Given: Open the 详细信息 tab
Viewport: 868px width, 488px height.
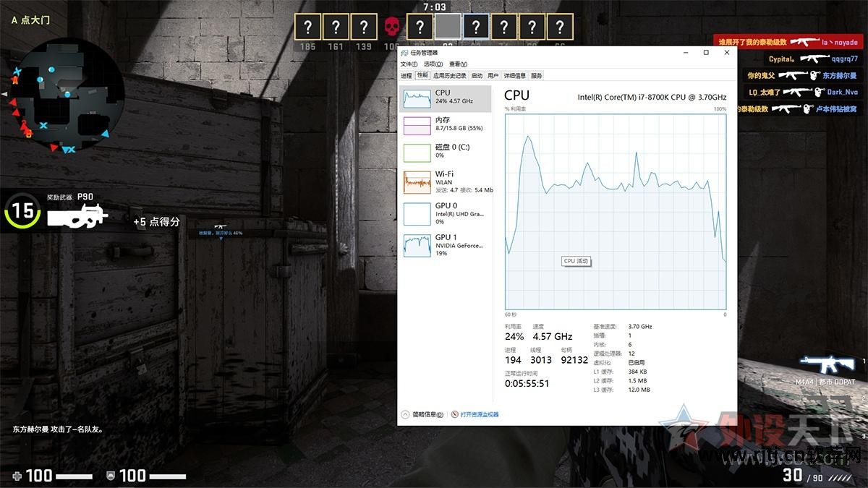Looking at the screenshot, I should (515, 75).
